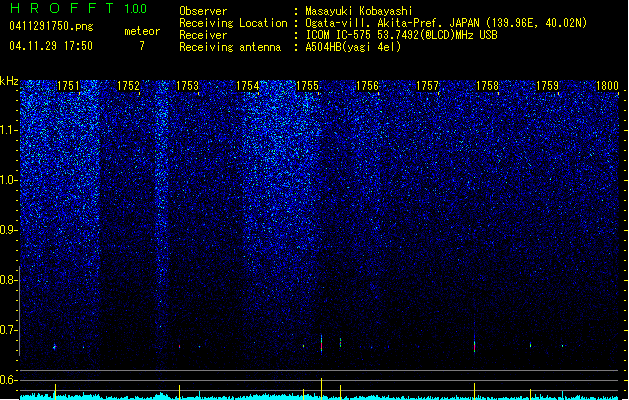Click the 1.1 frequency axis label
Image resolution: width=629 pixels, height=400 pixels.
tap(8, 130)
